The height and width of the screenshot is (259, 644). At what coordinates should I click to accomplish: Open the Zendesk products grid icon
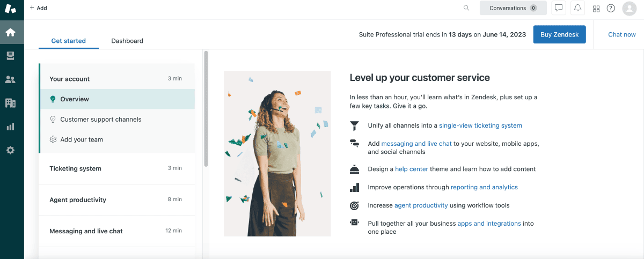point(596,8)
